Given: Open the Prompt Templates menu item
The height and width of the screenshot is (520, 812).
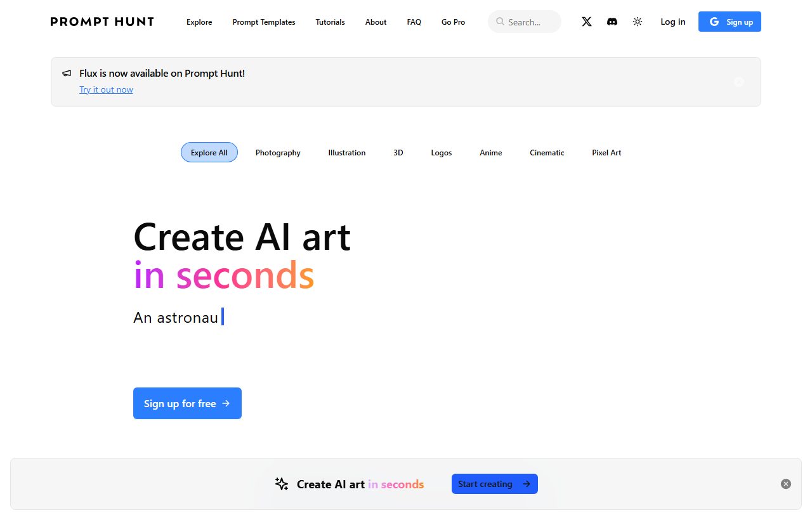Looking at the screenshot, I should (264, 22).
